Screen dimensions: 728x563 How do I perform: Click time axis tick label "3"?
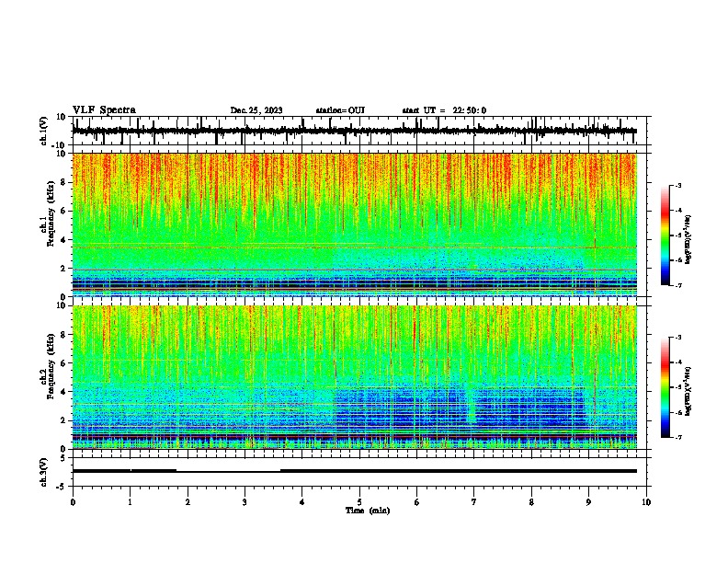tap(245, 502)
